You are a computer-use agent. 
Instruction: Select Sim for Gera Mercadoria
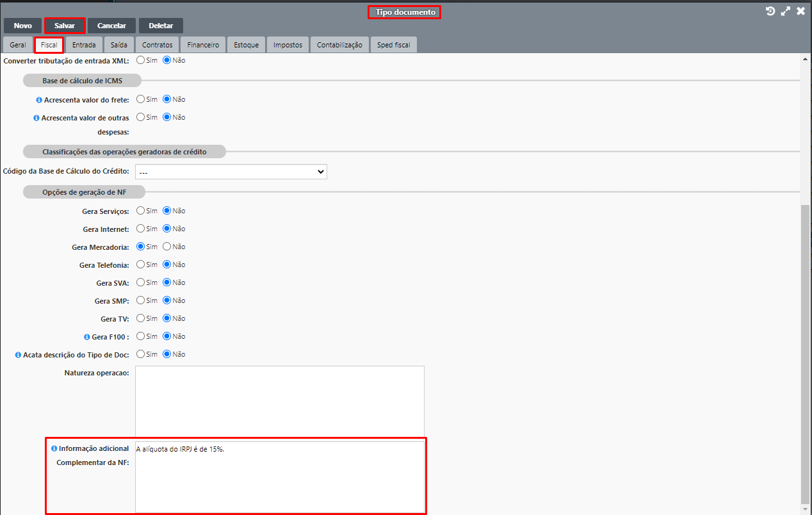coord(141,247)
